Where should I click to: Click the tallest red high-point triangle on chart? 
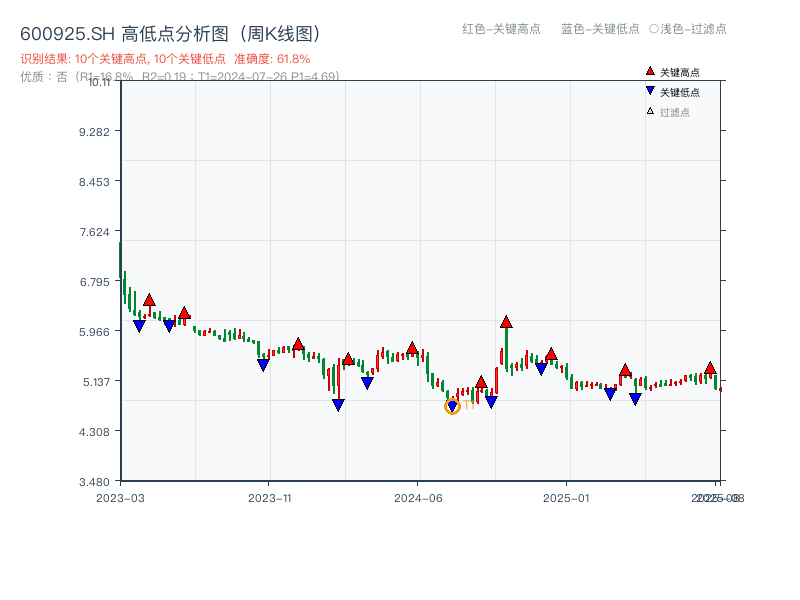(506, 322)
